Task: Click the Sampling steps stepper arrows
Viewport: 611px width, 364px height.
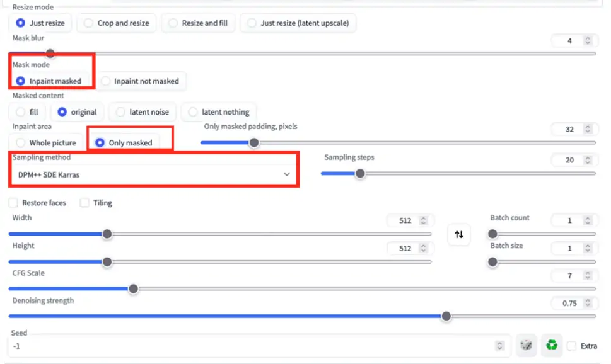Action: [x=588, y=160]
